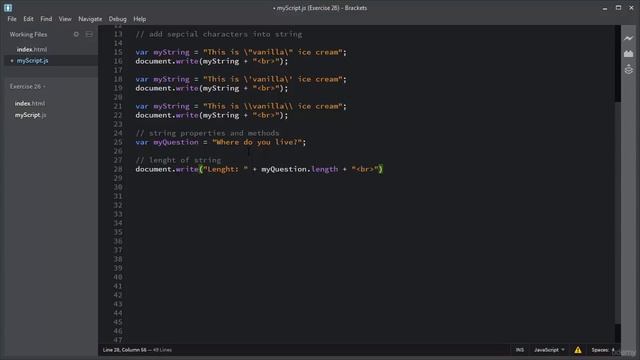Screen dimensions: 640x360
Task: Minimize the Brackets window
Action: (604, 8)
